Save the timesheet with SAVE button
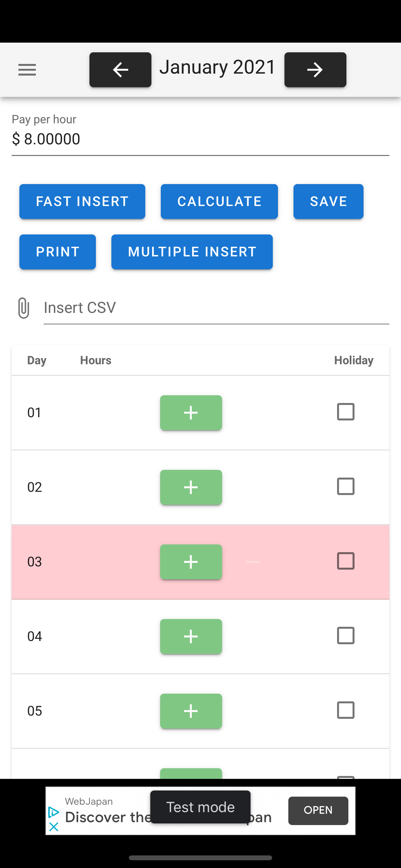Screen dimensions: 401x868 (x=328, y=201)
